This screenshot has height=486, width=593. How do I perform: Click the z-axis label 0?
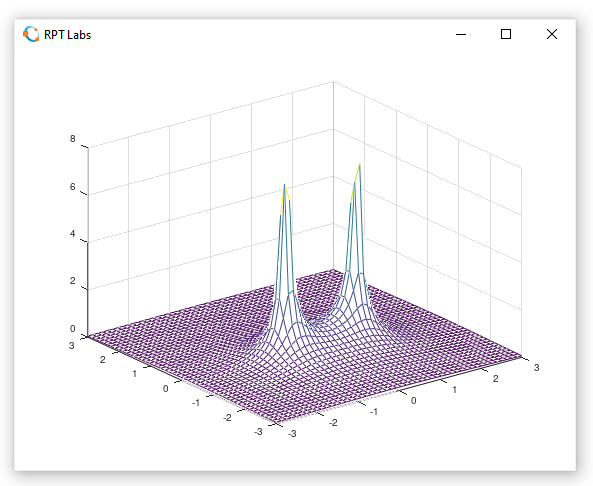coord(73,329)
